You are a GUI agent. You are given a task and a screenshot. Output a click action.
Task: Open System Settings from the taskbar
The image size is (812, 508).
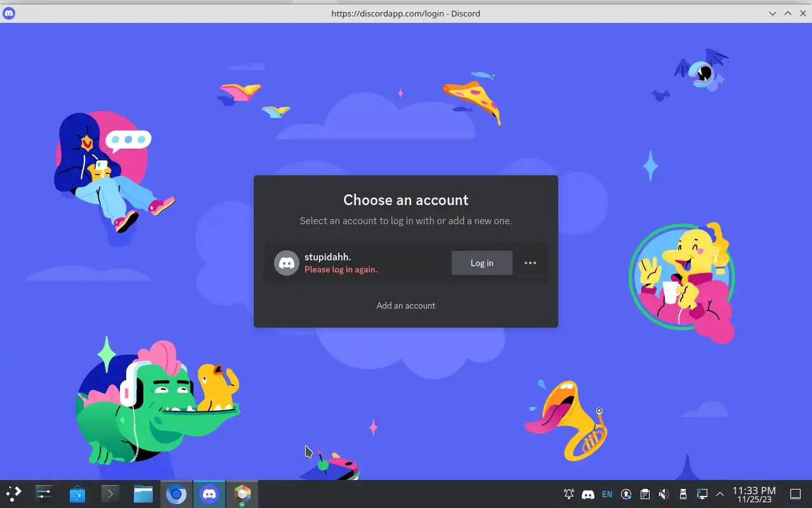click(44, 494)
